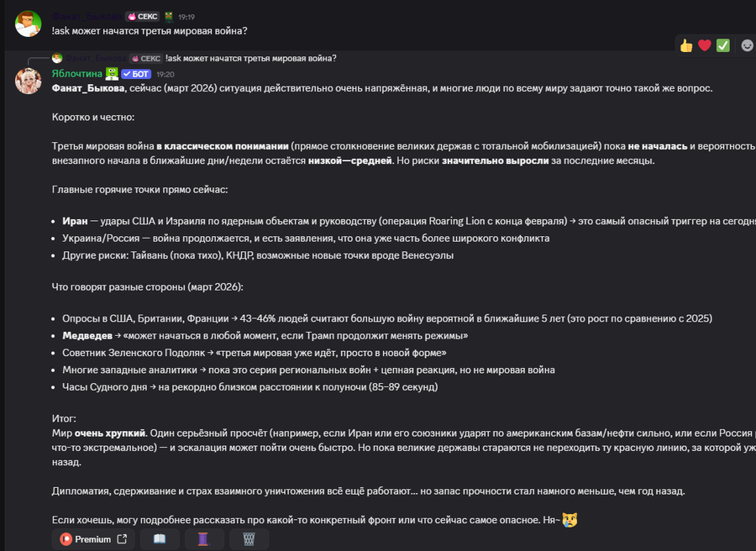
Task: React with the red heart emoji
Action: pyautogui.click(x=705, y=45)
